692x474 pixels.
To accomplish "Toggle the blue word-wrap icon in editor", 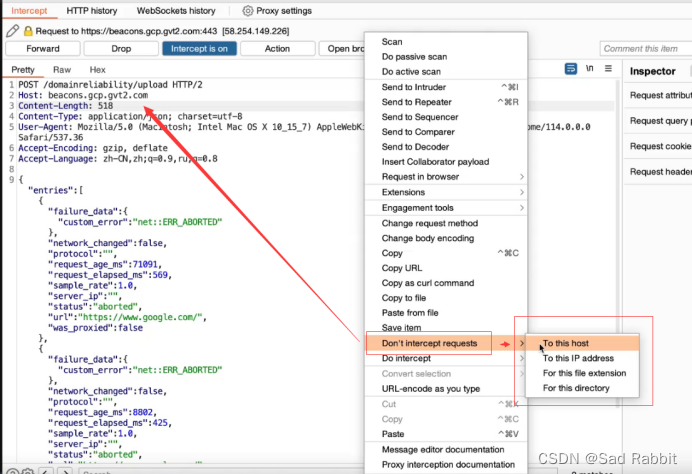I will (571, 68).
